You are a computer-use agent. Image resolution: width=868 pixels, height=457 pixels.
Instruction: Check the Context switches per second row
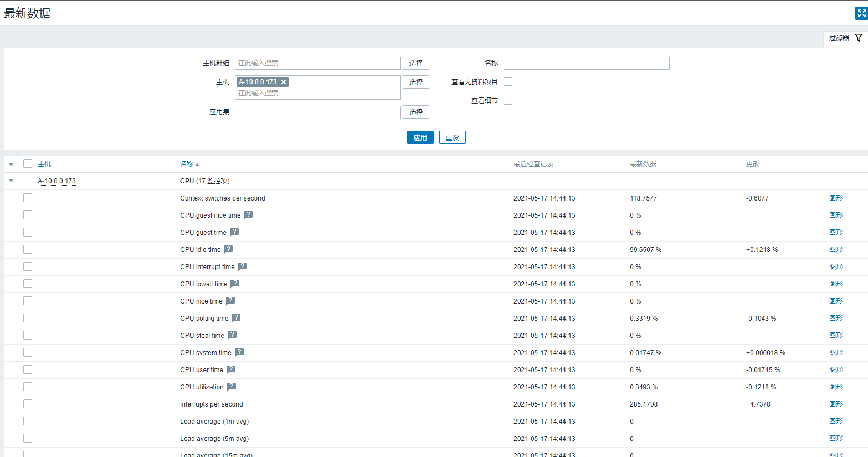28,198
